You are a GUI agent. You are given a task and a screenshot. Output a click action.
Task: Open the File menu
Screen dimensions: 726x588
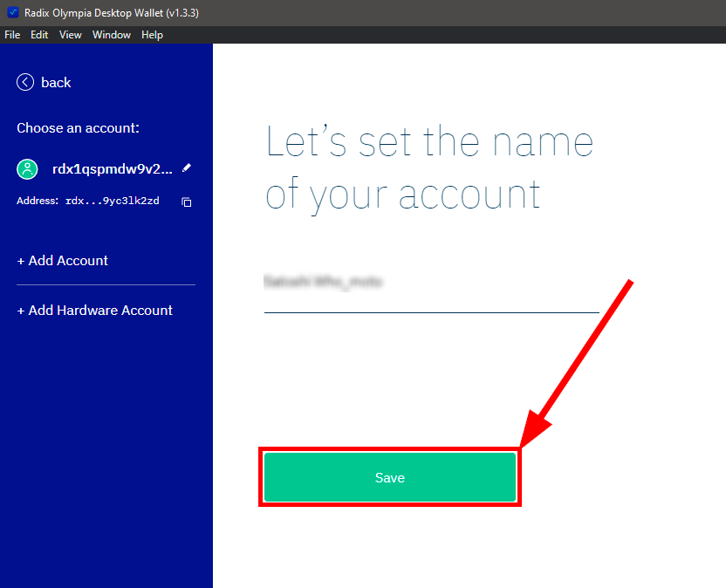point(12,35)
